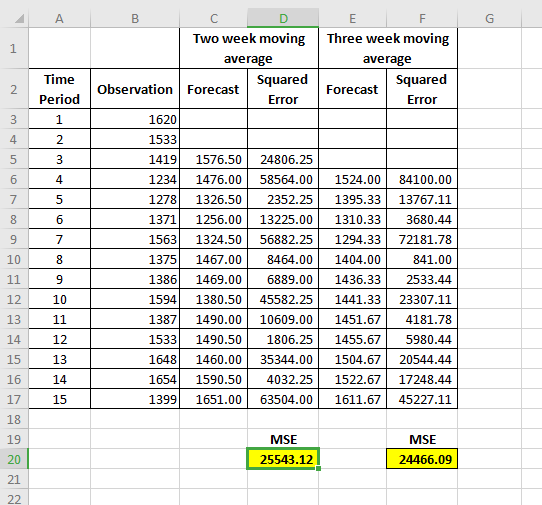Viewport: 542px width, 505px height.
Task: Select squared error cell 2352.25
Action: pyautogui.click(x=283, y=199)
